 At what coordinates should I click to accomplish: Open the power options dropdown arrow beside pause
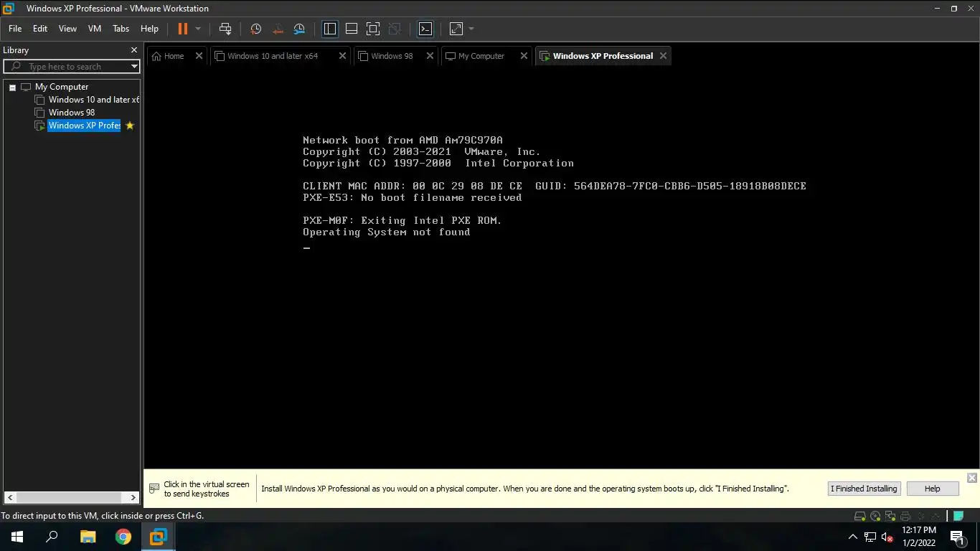coord(198,29)
